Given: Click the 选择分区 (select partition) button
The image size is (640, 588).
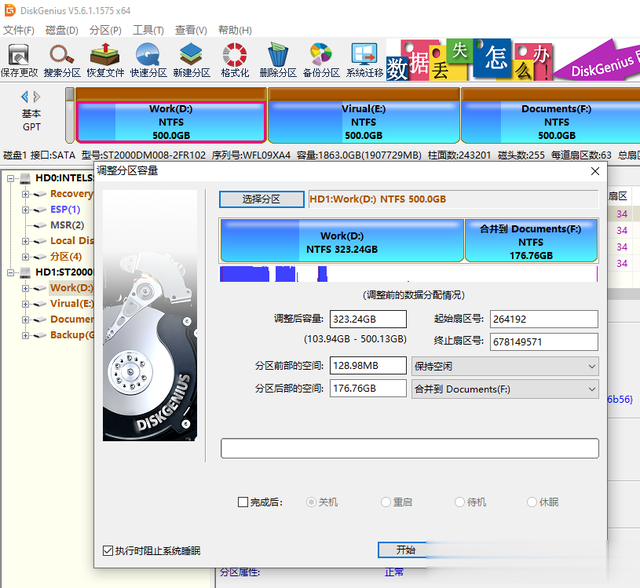Looking at the screenshot, I should [x=262, y=199].
